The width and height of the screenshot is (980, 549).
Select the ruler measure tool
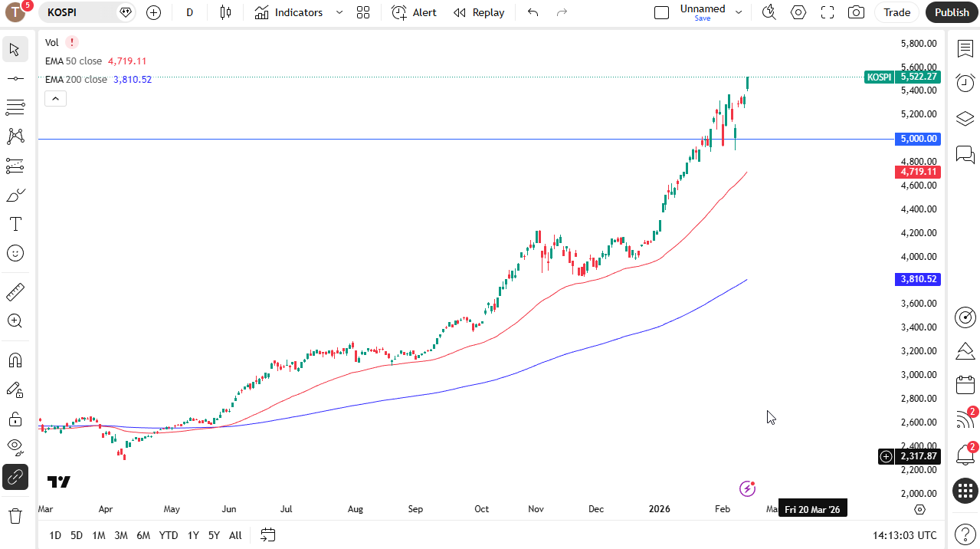[x=15, y=292]
